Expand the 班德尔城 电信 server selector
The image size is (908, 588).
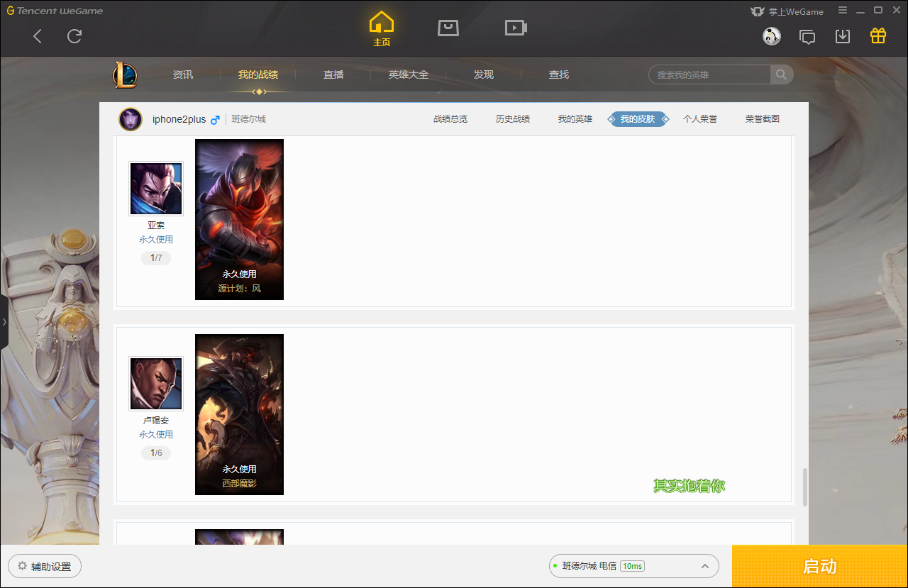pos(634,566)
